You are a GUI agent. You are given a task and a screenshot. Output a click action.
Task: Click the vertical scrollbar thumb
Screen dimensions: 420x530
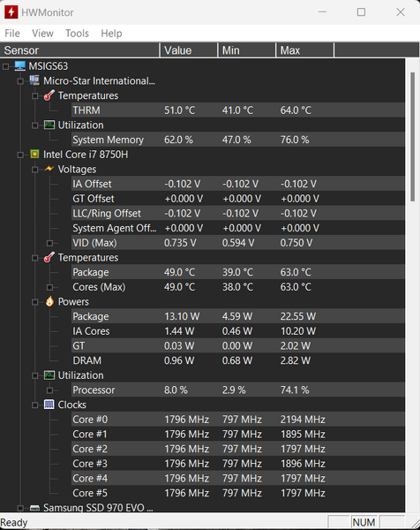pyautogui.click(x=412, y=137)
